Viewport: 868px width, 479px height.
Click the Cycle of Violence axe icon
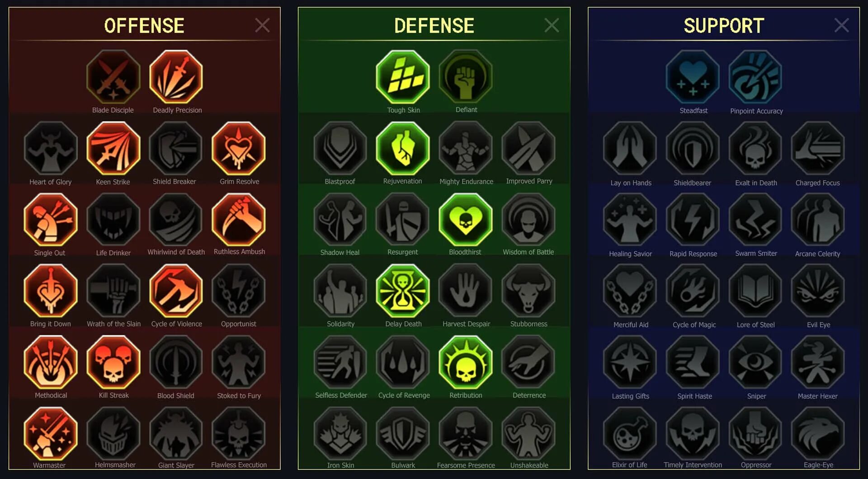click(176, 291)
